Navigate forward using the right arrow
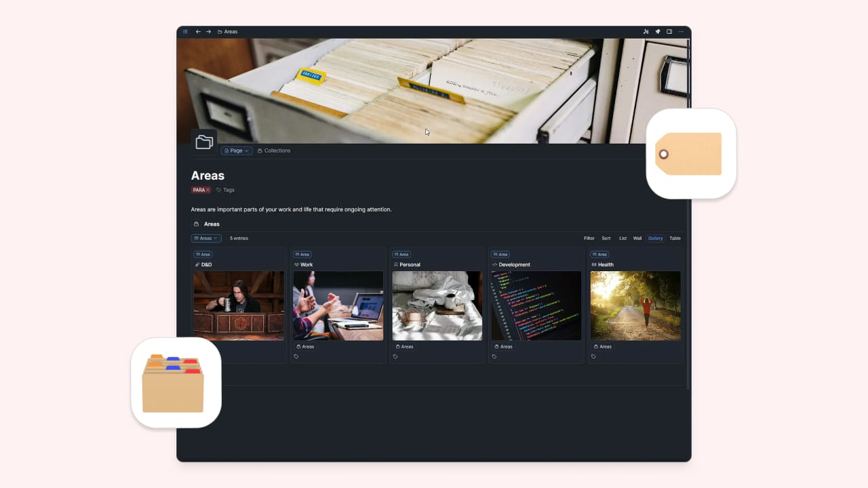This screenshot has height=488, width=868. [x=208, y=32]
